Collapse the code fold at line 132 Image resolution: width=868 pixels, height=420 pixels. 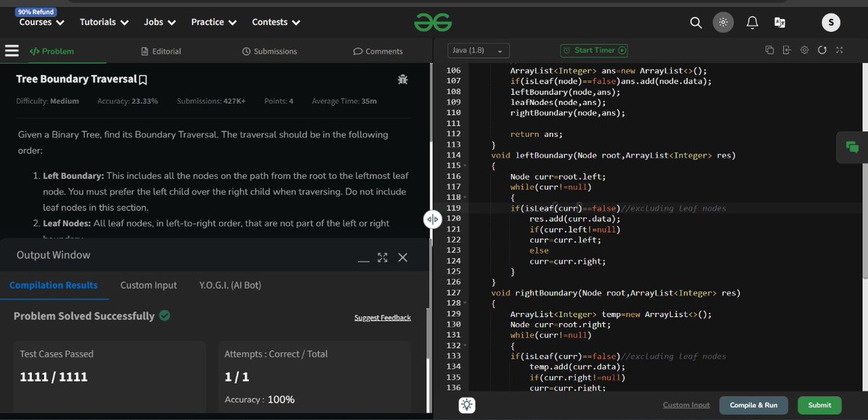[x=465, y=346]
